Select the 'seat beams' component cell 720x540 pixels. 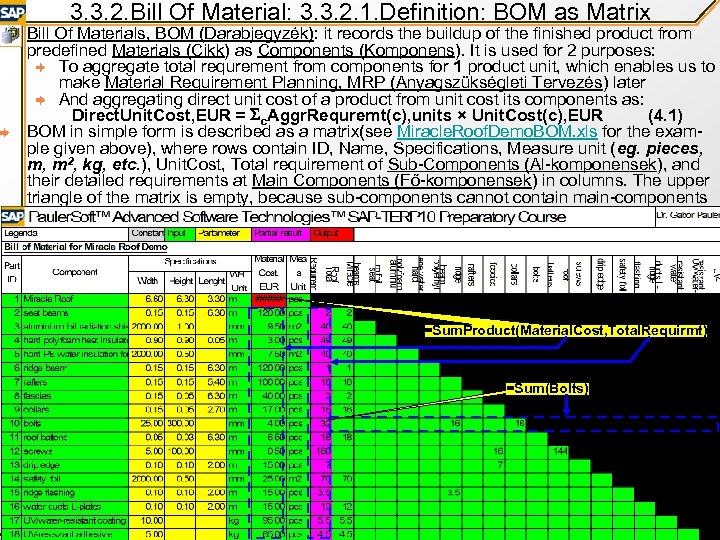[x=75, y=314]
